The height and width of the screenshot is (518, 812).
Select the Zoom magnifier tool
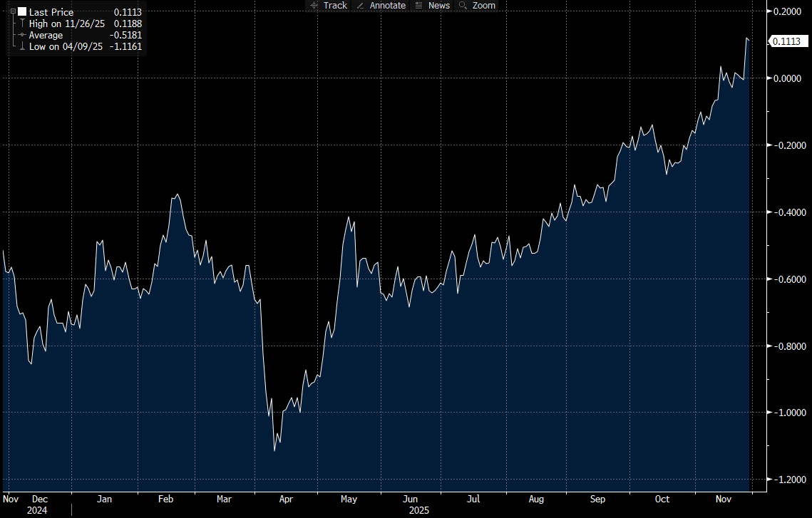point(477,6)
